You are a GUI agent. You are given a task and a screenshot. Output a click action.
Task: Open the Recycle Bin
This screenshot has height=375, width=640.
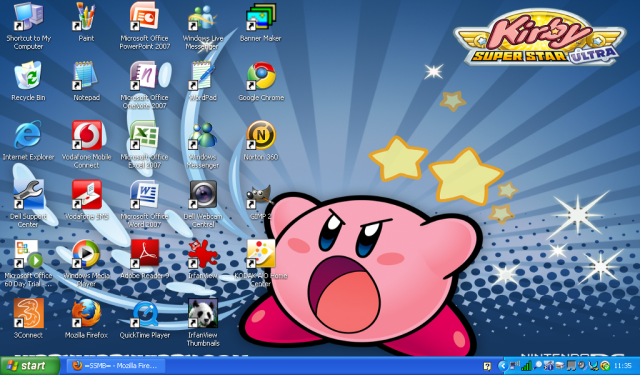[28, 81]
